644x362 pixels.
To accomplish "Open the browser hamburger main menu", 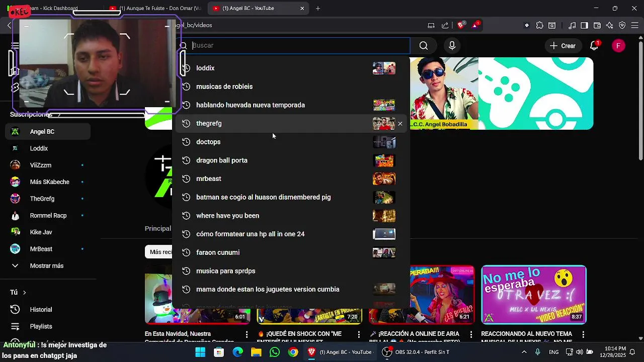I will point(635,25).
